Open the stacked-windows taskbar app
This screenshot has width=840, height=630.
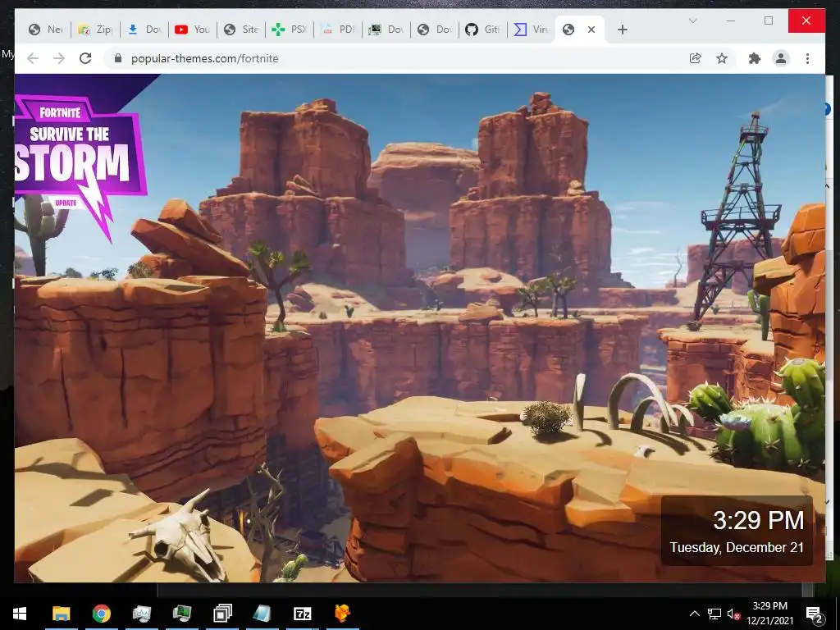tap(222, 614)
